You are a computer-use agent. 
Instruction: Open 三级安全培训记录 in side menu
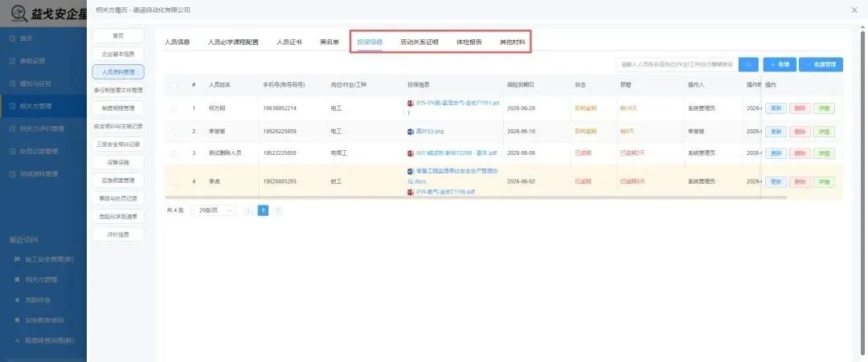point(118,144)
